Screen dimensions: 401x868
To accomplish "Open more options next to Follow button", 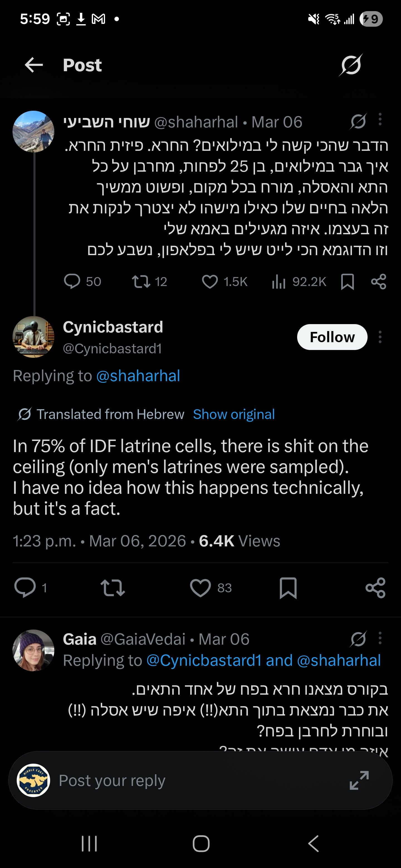I will (x=380, y=337).
